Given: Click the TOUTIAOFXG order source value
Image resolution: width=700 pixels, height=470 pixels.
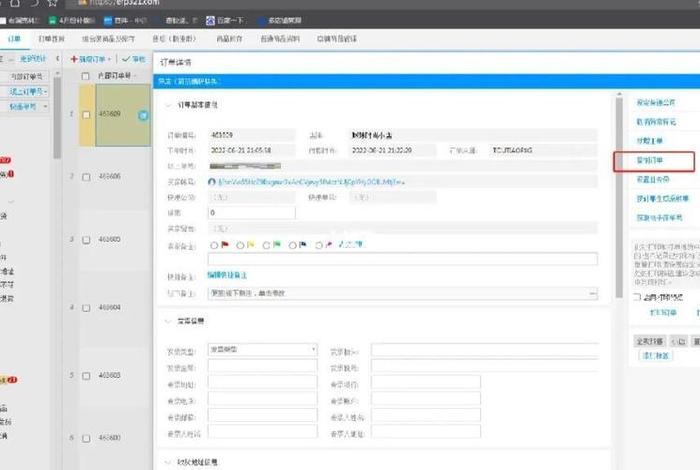Looking at the screenshot, I should [x=512, y=150].
